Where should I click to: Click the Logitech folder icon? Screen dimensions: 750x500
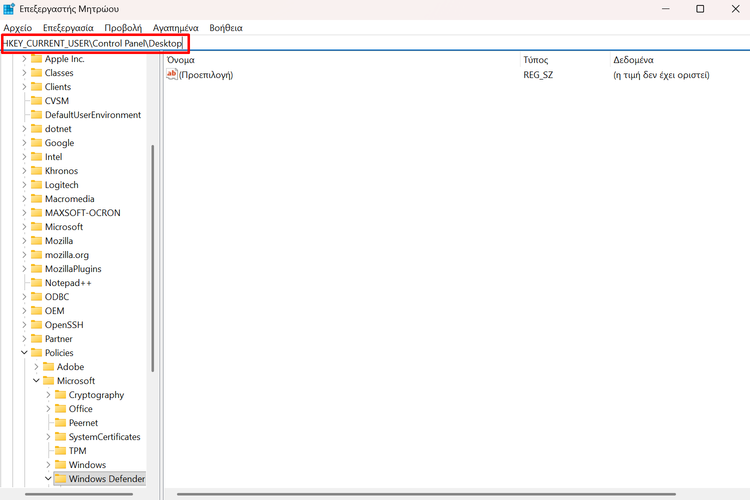pyautogui.click(x=35, y=185)
